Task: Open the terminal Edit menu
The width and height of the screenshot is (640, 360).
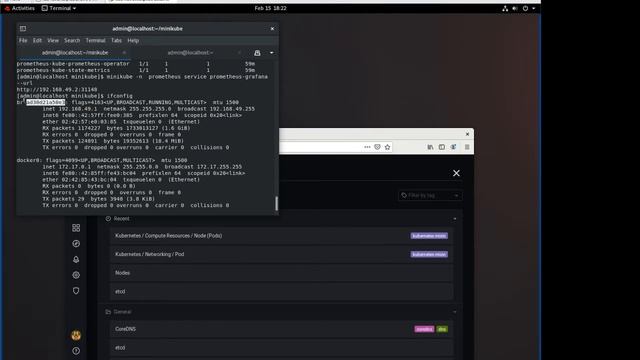Action: pos(37,40)
